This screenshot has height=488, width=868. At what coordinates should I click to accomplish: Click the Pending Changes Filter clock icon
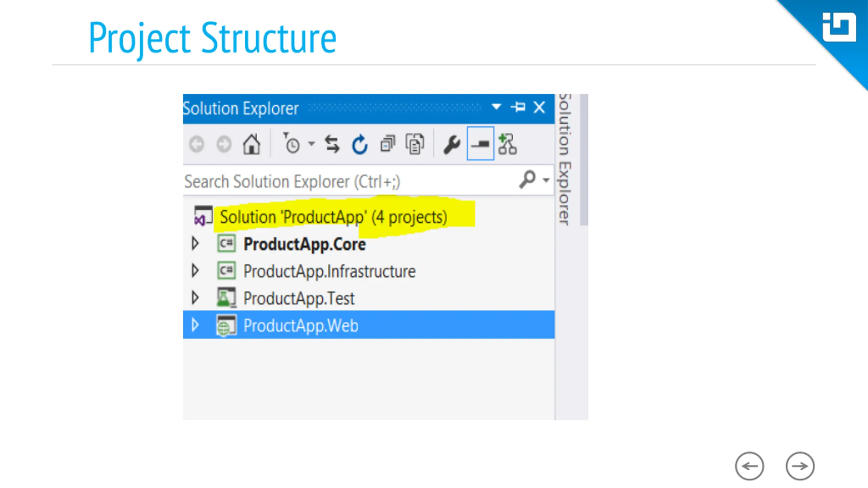[291, 143]
